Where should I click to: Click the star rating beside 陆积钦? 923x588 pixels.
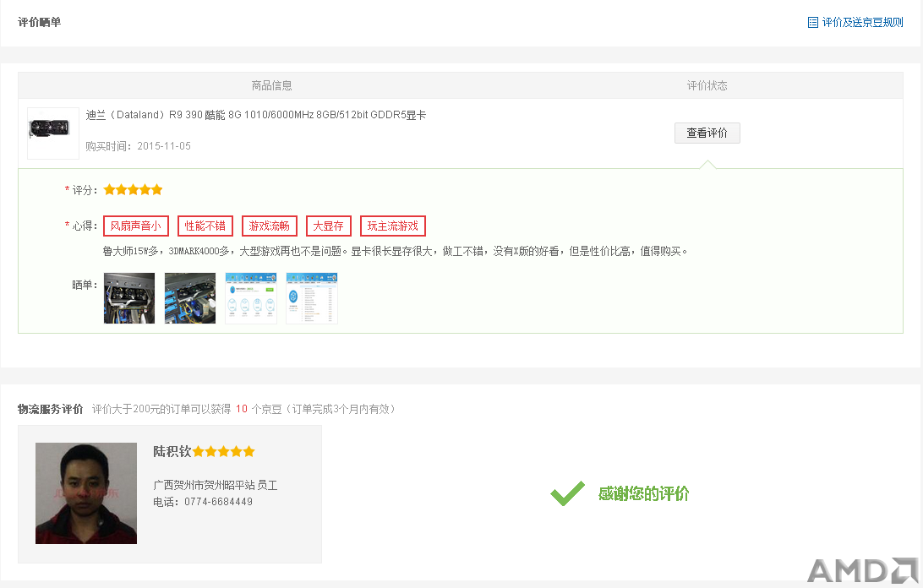224,451
